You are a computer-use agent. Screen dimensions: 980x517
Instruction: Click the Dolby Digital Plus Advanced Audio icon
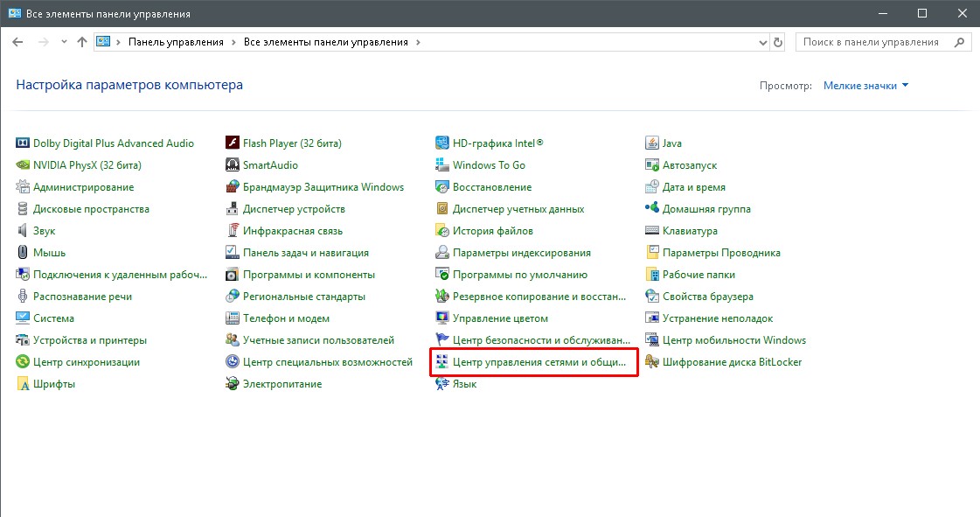(x=24, y=143)
